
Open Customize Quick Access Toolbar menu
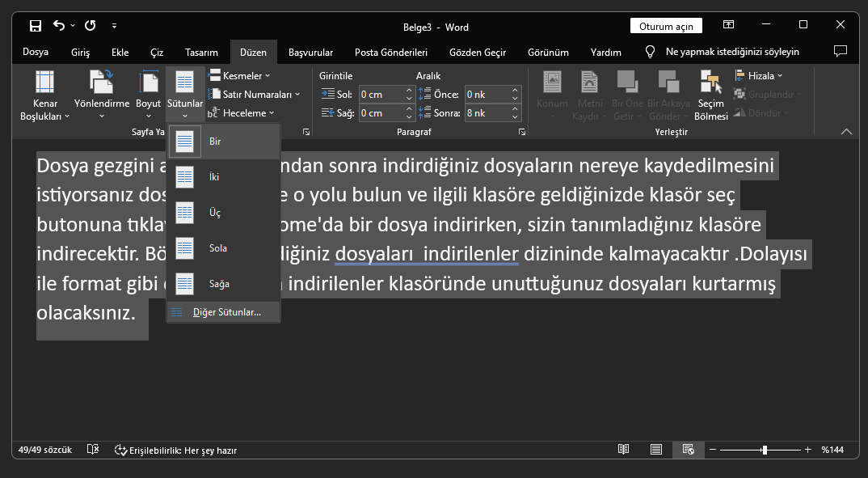pyautogui.click(x=114, y=26)
